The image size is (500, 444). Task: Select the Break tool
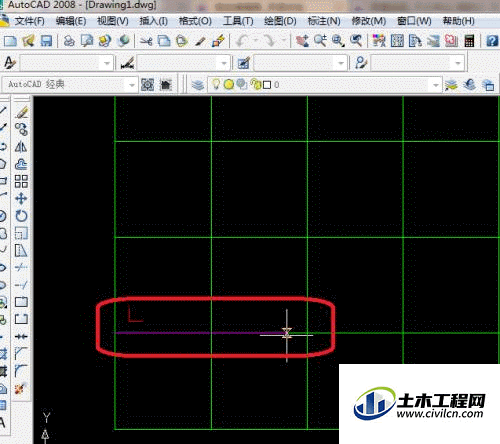coord(21,319)
